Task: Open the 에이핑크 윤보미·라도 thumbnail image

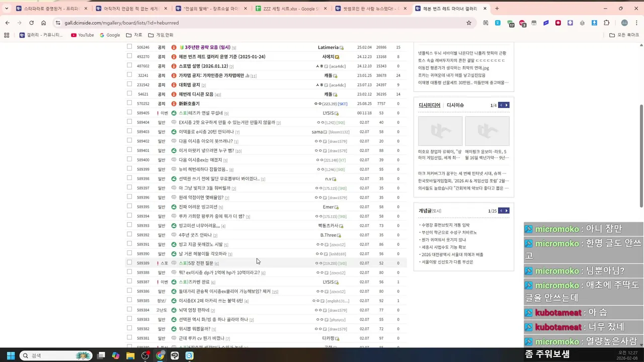Action: tap(487, 131)
